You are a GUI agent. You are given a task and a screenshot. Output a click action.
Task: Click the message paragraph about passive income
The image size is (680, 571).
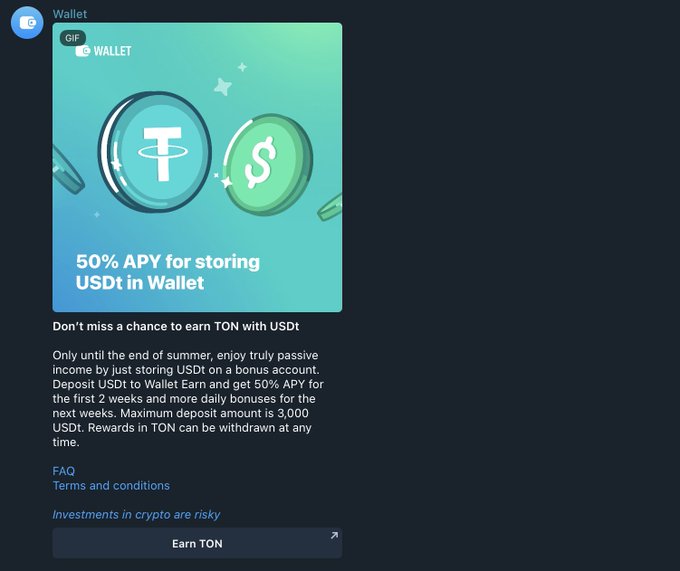click(188, 399)
